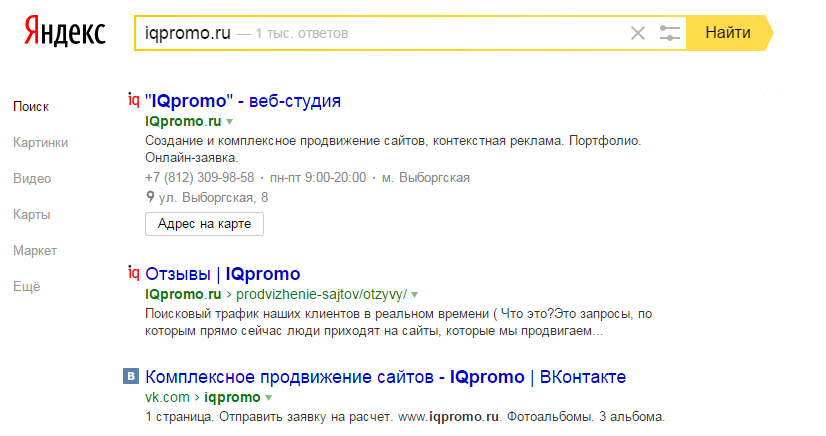Click the green IQpromo.ru URL of first result
This screenshot has height=436, width=826.
[x=183, y=121]
